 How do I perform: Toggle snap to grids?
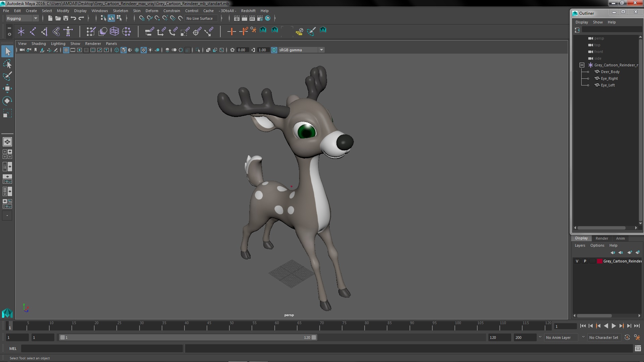142,18
